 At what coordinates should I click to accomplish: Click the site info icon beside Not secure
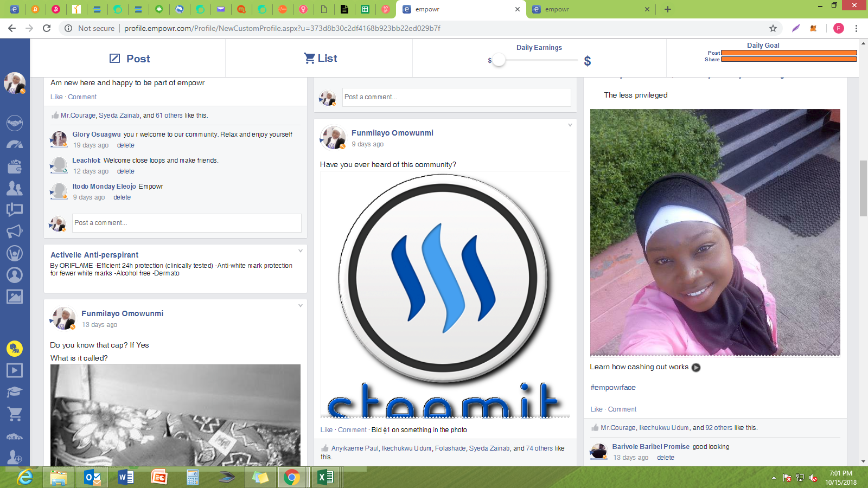coord(68,28)
